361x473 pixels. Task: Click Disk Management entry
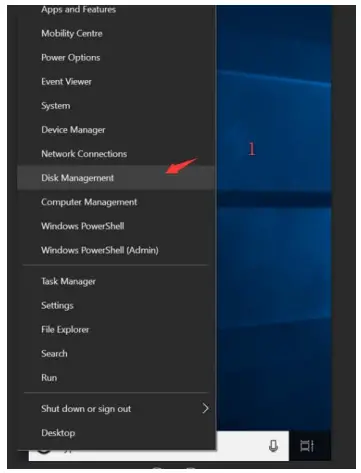(116, 178)
